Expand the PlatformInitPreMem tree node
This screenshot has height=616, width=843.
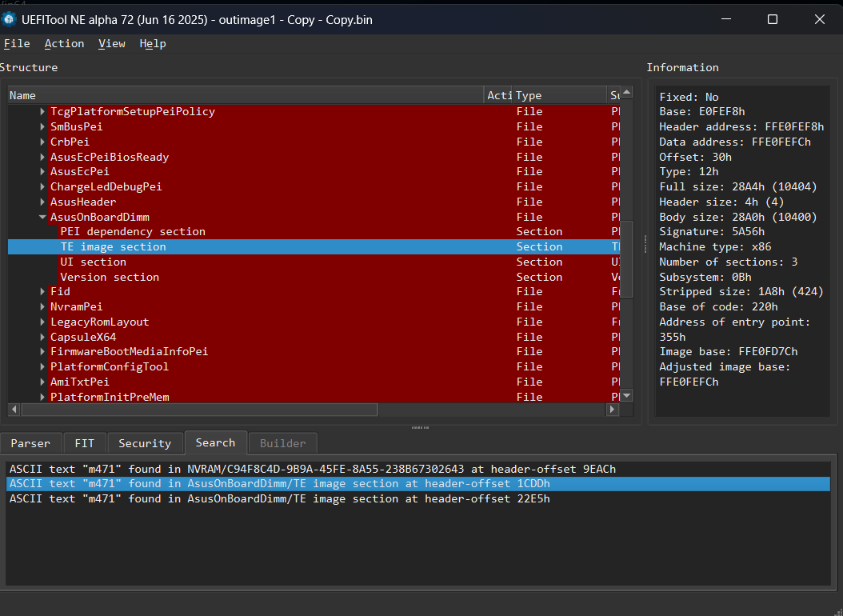click(x=42, y=397)
